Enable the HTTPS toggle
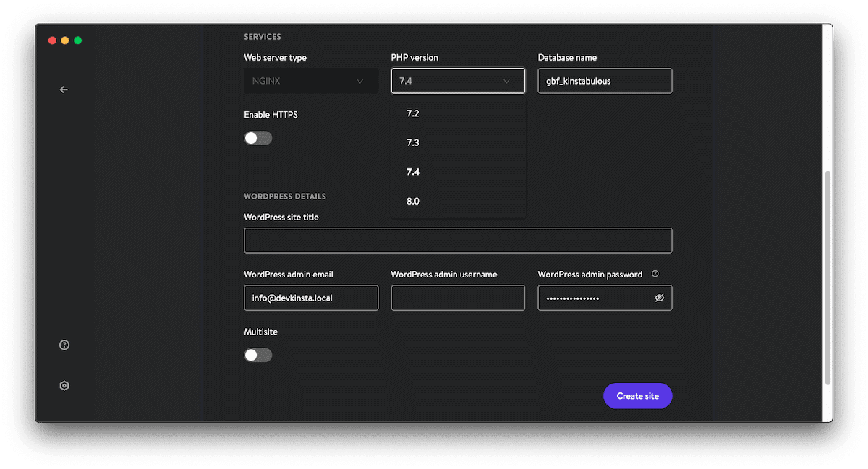Screen dimensions: 868x469 tap(258, 137)
